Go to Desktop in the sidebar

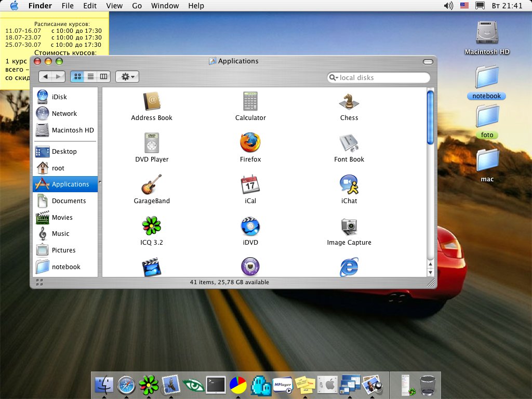[x=65, y=151]
